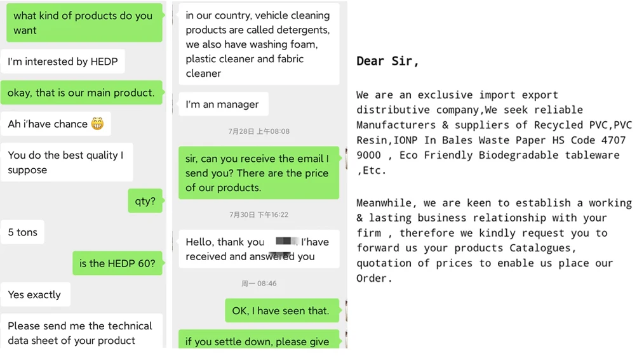The width and height of the screenshot is (644, 356).
Task: Click the 7月28日 上午08:08 timestamp
Action: pyautogui.click(x=258, y=131)
